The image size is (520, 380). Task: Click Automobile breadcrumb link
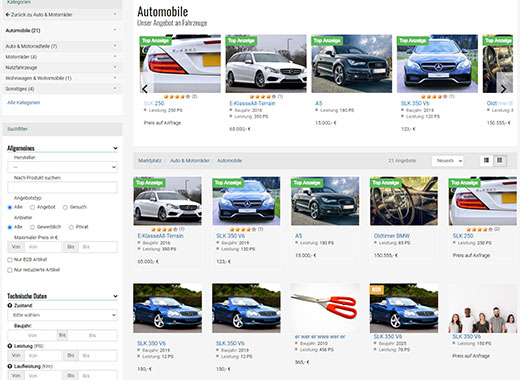(229, 161)
